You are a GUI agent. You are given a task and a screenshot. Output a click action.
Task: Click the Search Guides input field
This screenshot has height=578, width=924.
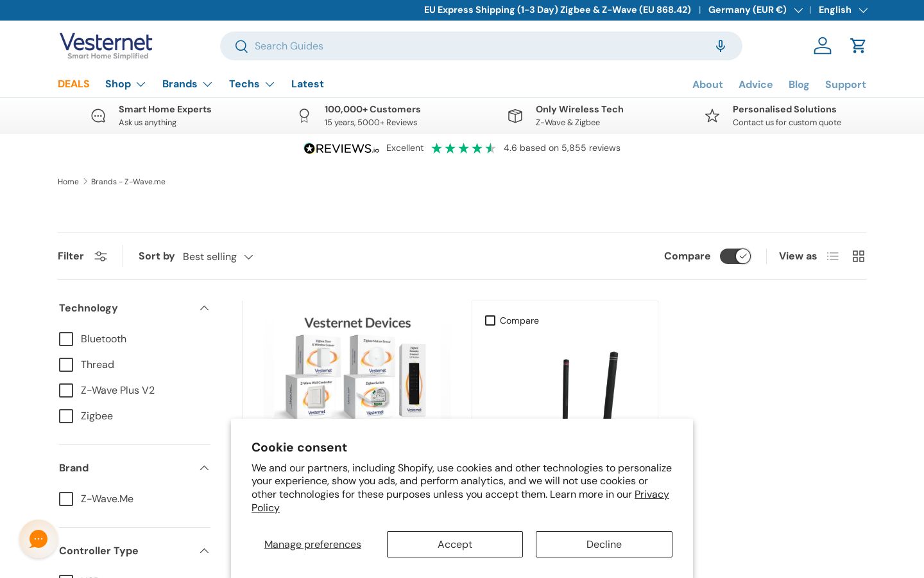coord(481,46)
